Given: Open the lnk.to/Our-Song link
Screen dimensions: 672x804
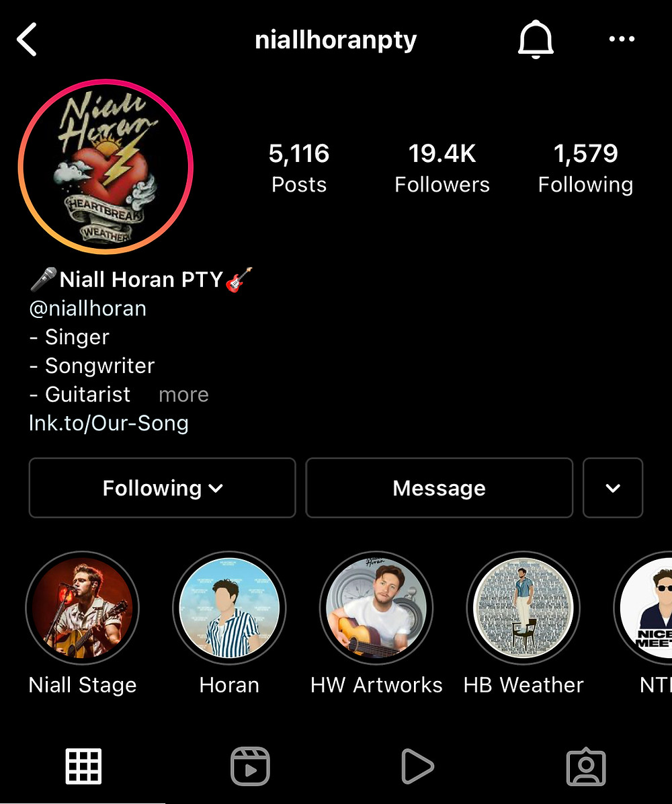Looking at the screenshot, I should [109, 423].
